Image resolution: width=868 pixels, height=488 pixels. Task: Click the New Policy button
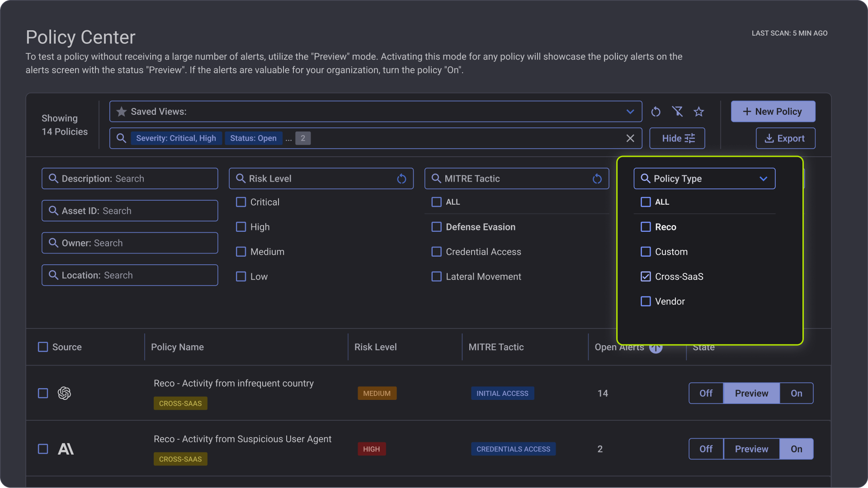(x=773, y=112)
